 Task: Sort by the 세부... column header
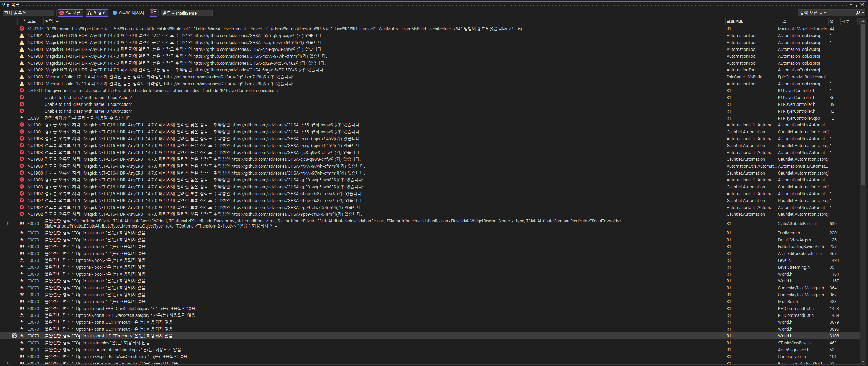848,21
